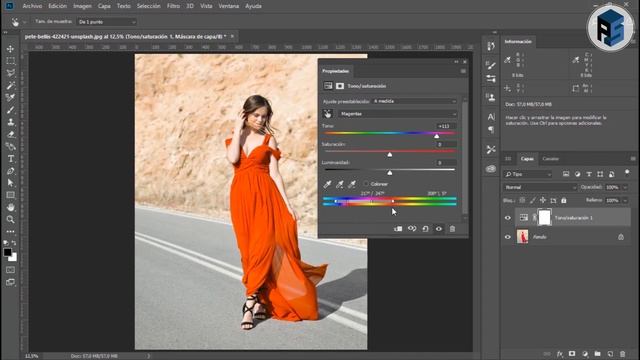Toggle lock transparent pixels in Capas

[x=522, y=200]
